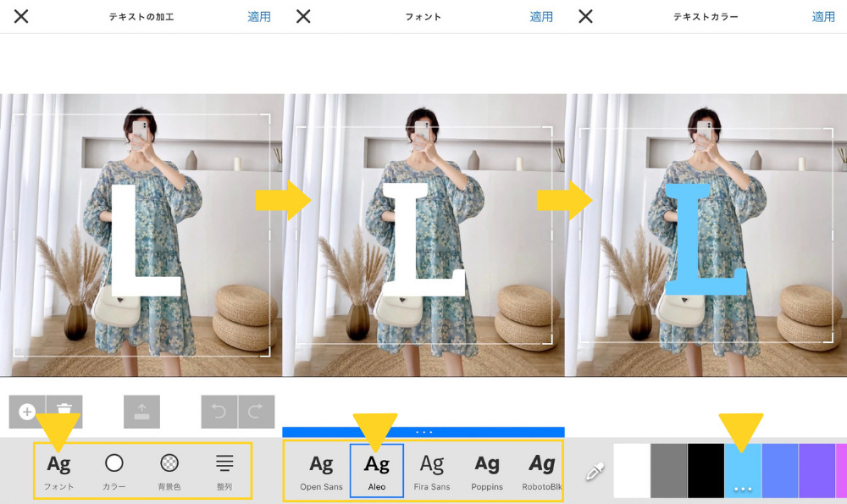Open the 背景色 background color tool
Screen dimensions: 847x504
pyautogui.click(x=169, y=471)
